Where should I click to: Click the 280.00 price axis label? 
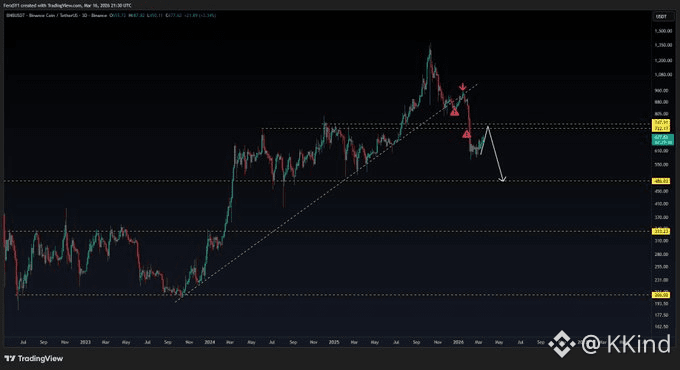(662, 254)
